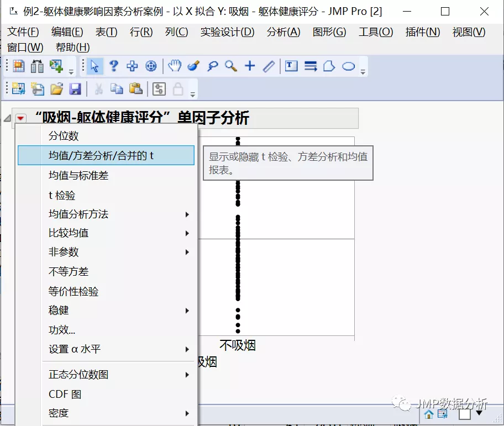Open the 功效... menu entry
This screenshot has height=426, width=504.
point(107,330)
